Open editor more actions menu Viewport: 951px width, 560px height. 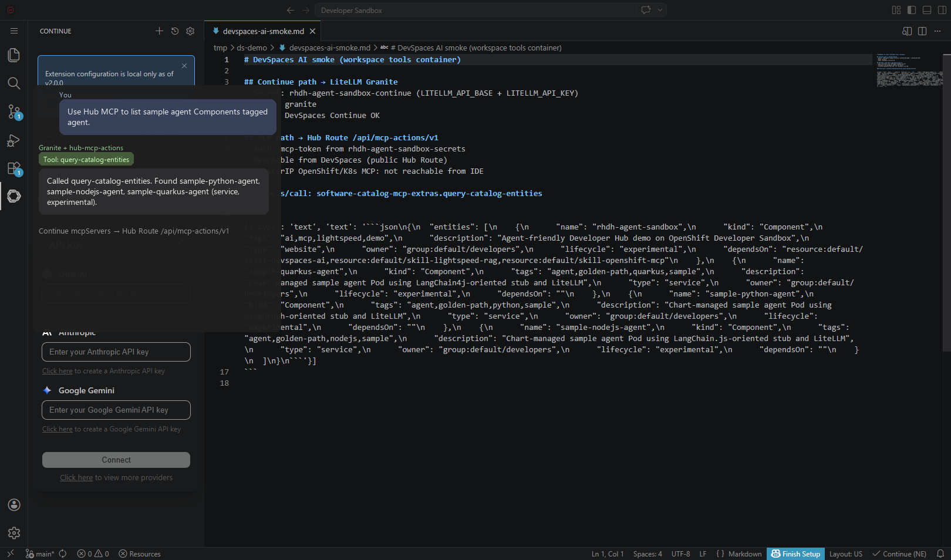coord(938,31)
